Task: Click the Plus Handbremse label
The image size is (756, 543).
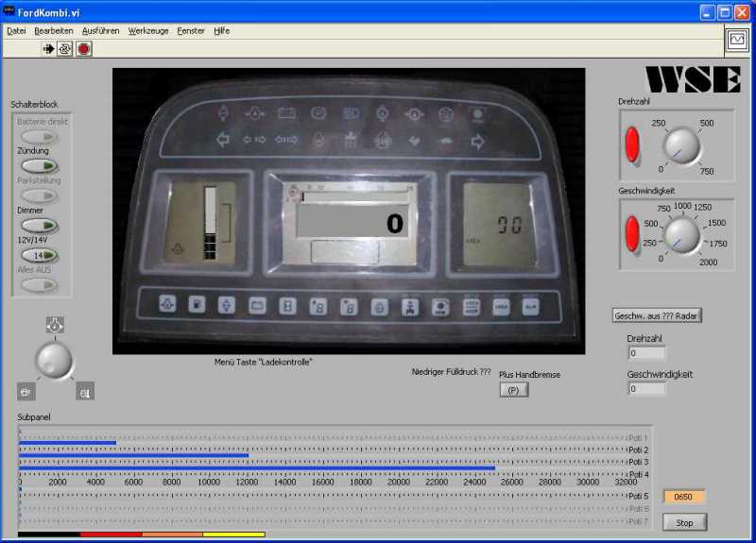Action: [529, 374]
